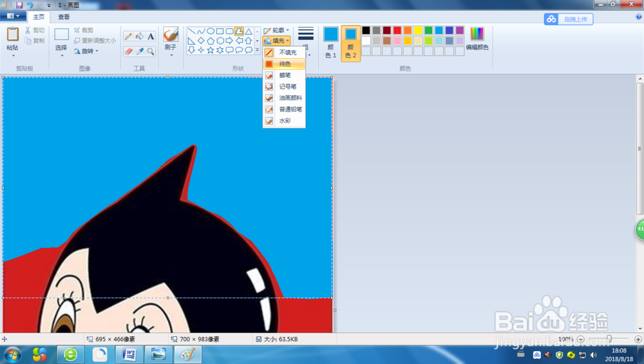Screen dimensions: 644x364
Task: Expand the Paste dropdown arrow
Action: pos(13,55)
